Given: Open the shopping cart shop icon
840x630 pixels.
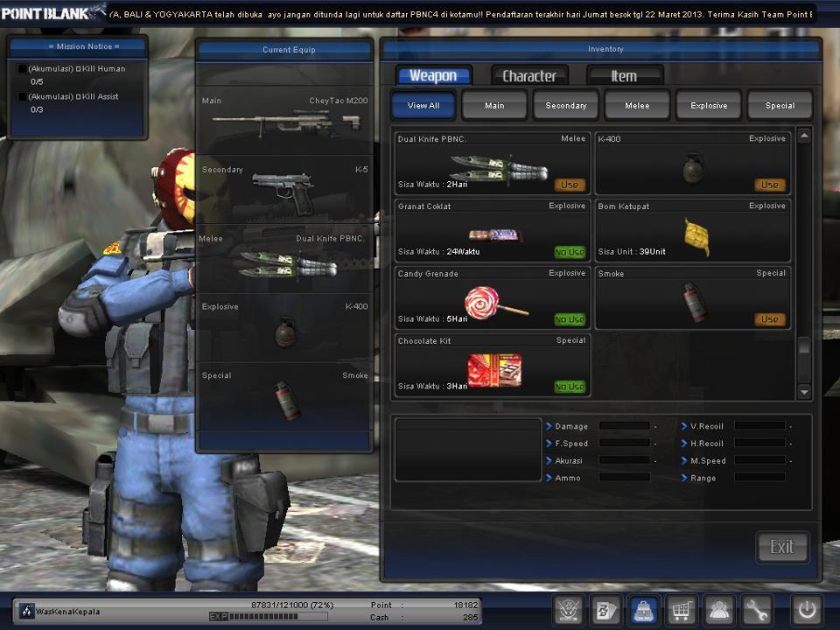Looking at the screenshot, I should click(682, 610).
